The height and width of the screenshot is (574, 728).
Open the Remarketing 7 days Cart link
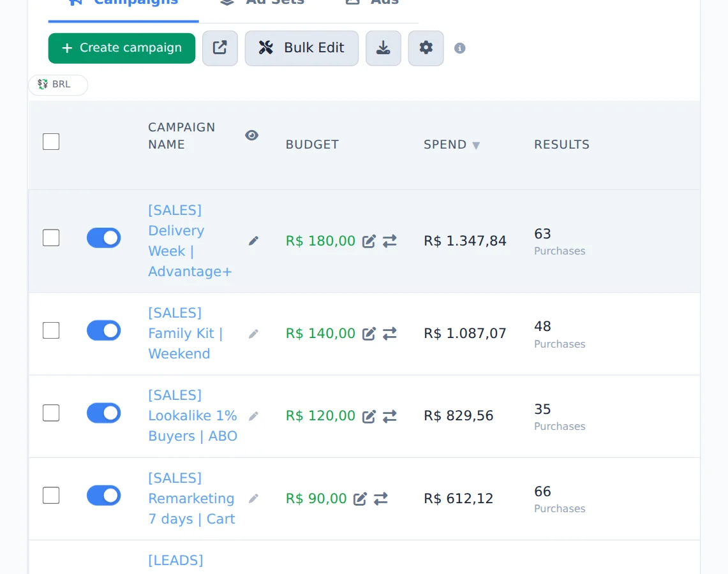coord(191,498)
